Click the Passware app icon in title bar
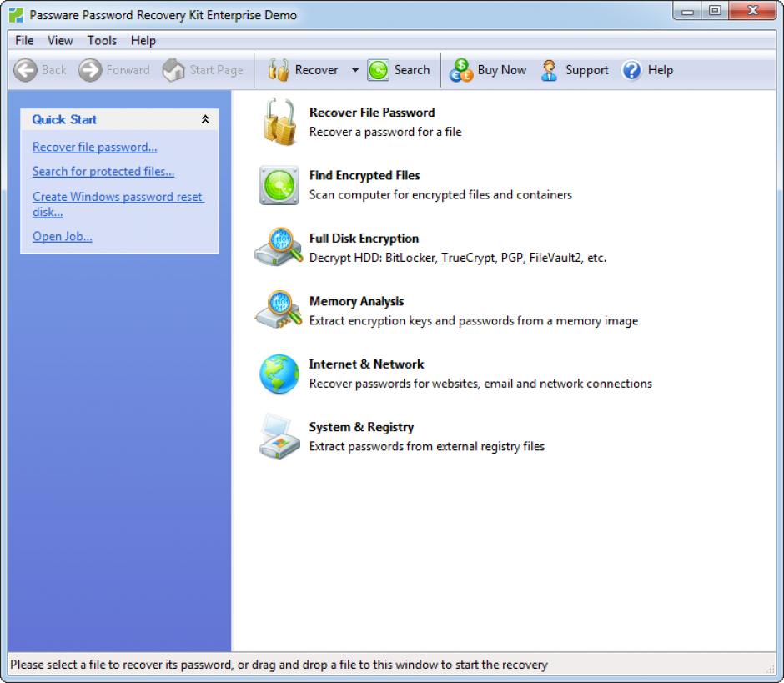Viewport: 784px width, 683px height. click(x=16, y=15)
